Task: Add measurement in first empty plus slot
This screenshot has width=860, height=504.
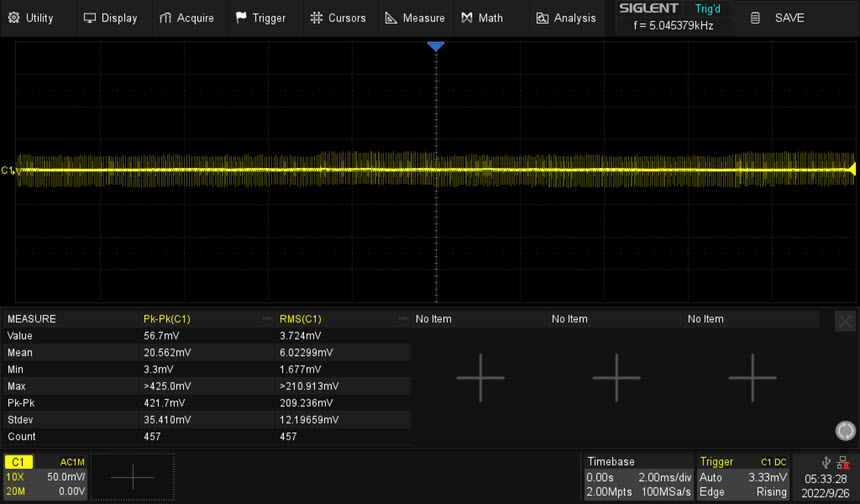Action: coord(481,378)
